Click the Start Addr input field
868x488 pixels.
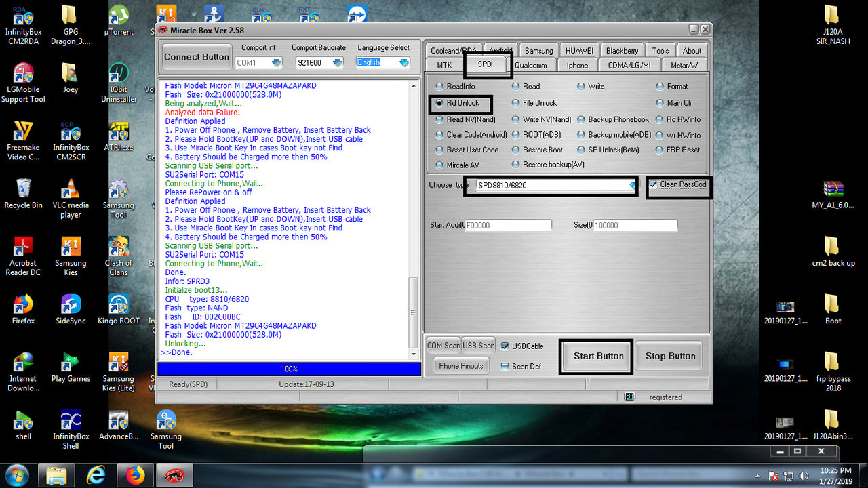508,225
